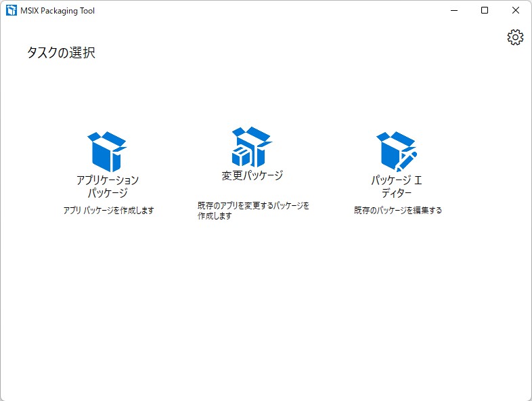Click the MSIX Packaging Tool title icon

12,11
